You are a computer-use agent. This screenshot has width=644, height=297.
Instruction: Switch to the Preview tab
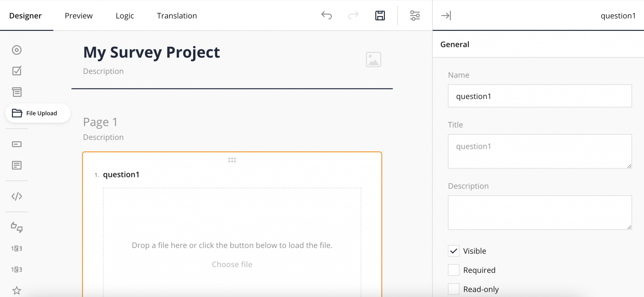pyautogui.click(x=79, y=15)
